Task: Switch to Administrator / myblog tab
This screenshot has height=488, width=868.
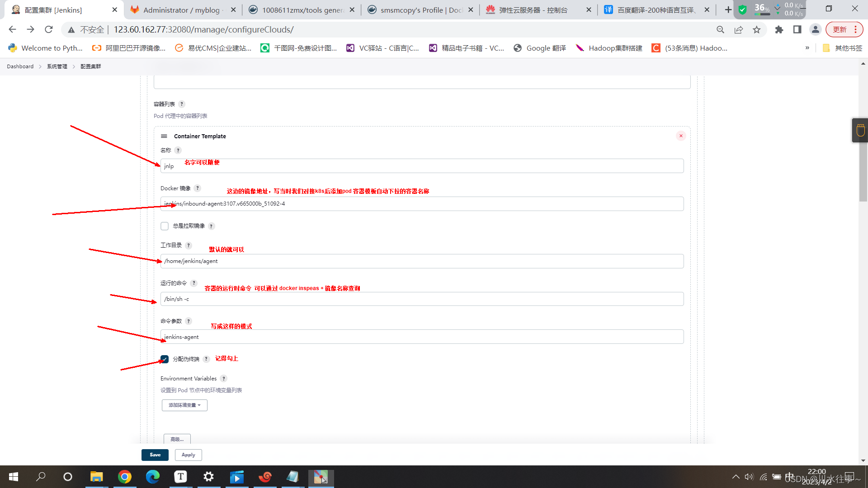Action: pyautogui.click(x=181, y=10)
